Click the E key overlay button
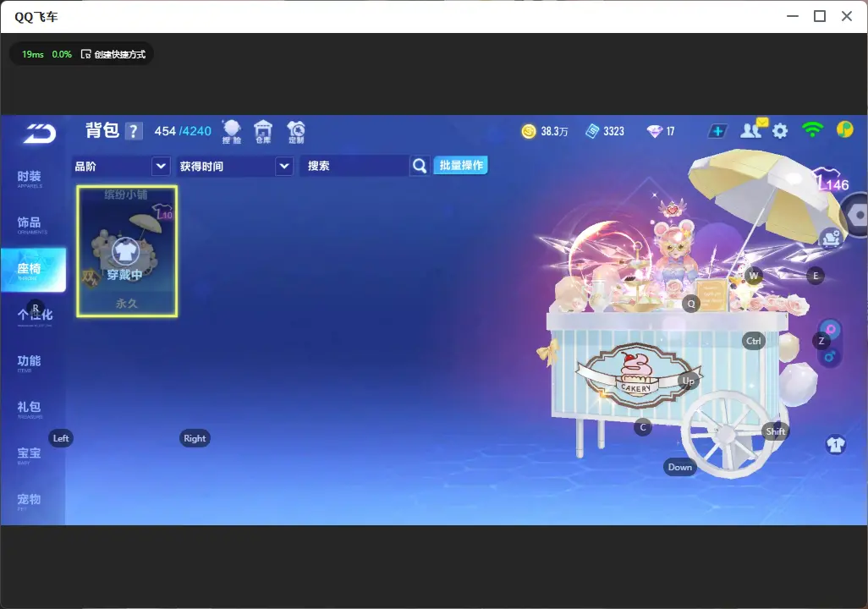 pyautogui.click(x=816, y=276)
